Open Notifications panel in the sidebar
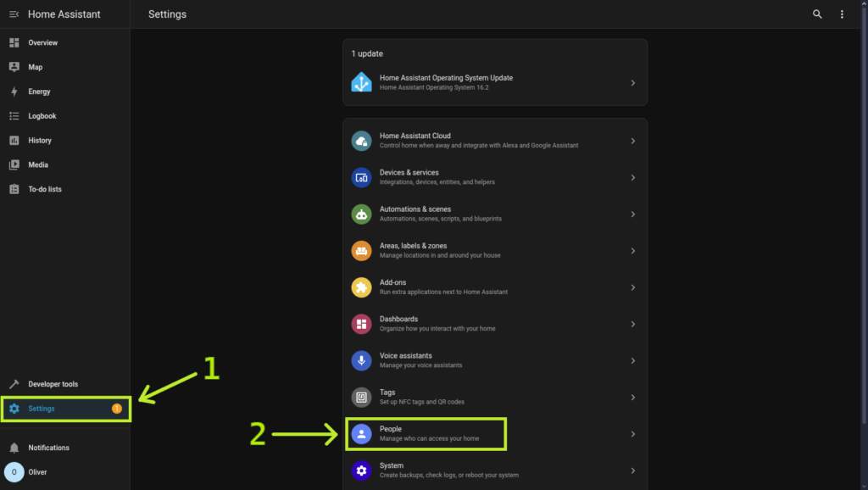 coord(48,448)
